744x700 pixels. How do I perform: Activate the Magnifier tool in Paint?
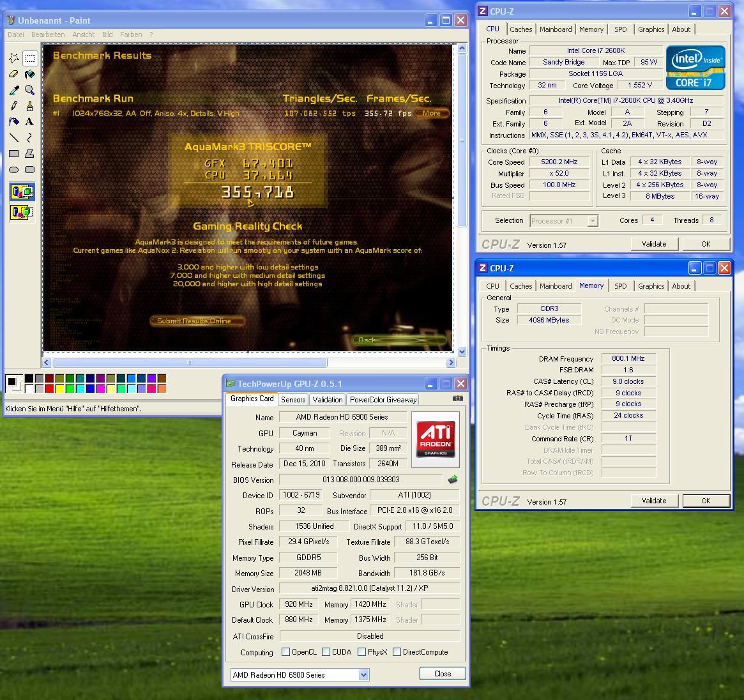click(x=30, y=89)
